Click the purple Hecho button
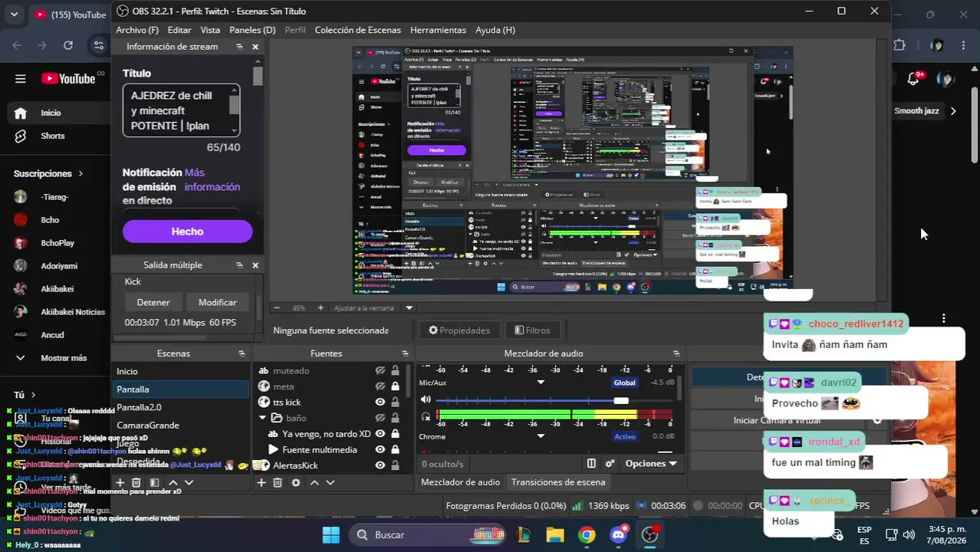980x552 pixels. [187, 232]
